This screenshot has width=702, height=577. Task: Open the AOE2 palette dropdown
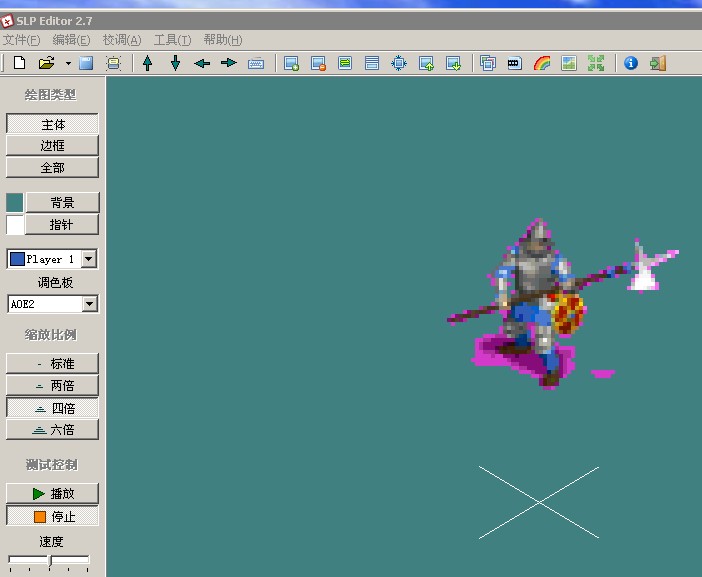[90, 304]
